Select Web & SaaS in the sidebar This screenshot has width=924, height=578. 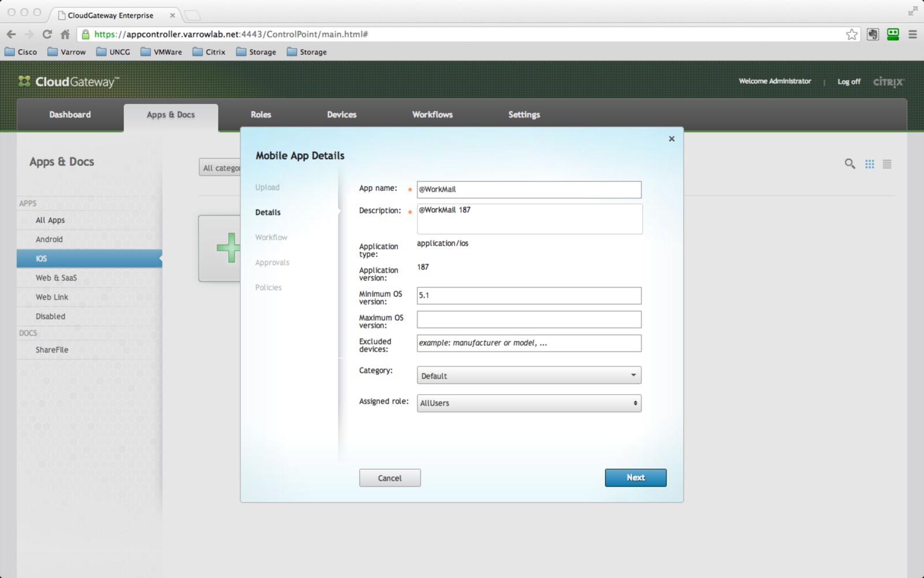coord(90,278)
